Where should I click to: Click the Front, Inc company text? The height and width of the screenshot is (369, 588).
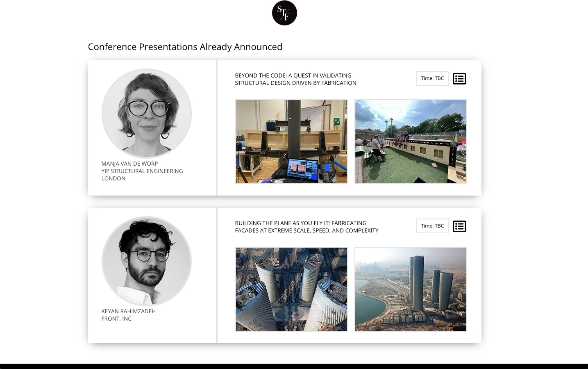[x=116, y=319]
